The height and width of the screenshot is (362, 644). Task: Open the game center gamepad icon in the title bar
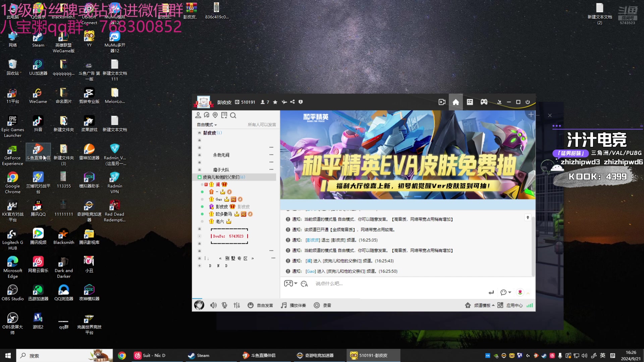[484, 102]
